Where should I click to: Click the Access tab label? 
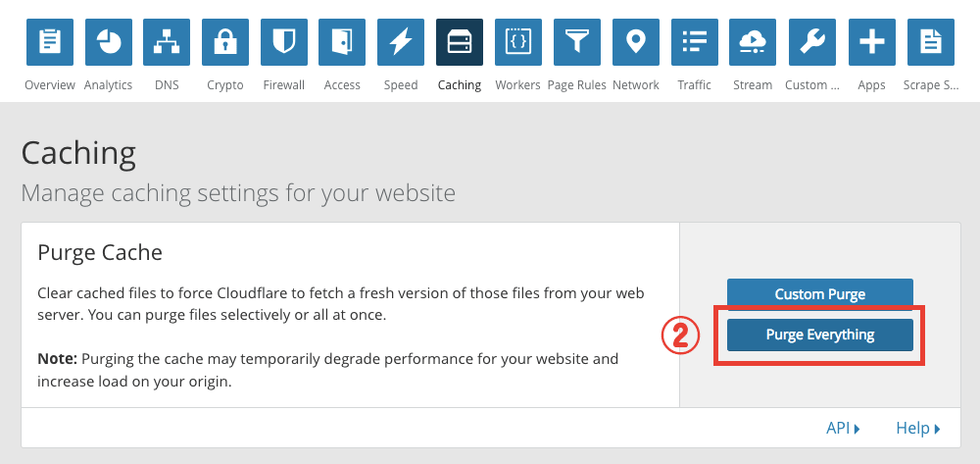pos(342,85)
